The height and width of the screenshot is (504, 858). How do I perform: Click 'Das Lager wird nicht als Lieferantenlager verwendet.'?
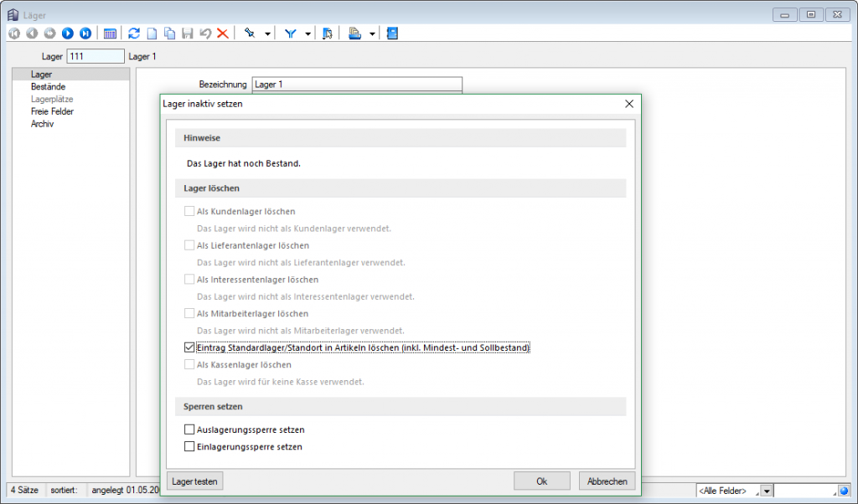(301, 262)
